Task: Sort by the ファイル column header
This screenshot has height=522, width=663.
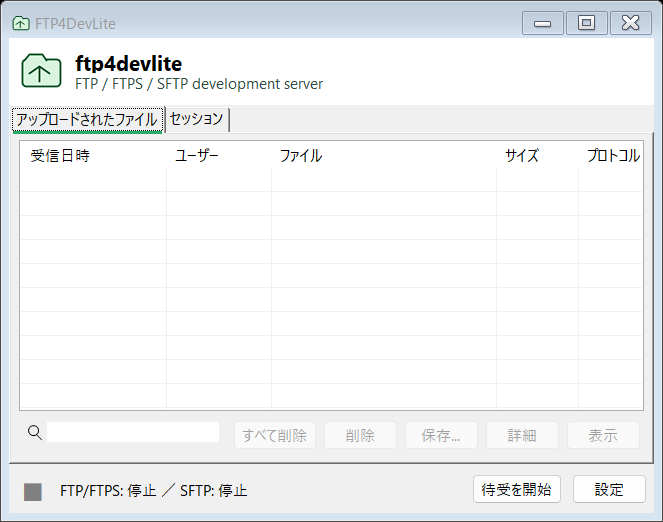Action: pyautogui.click(x=384, y=156)
